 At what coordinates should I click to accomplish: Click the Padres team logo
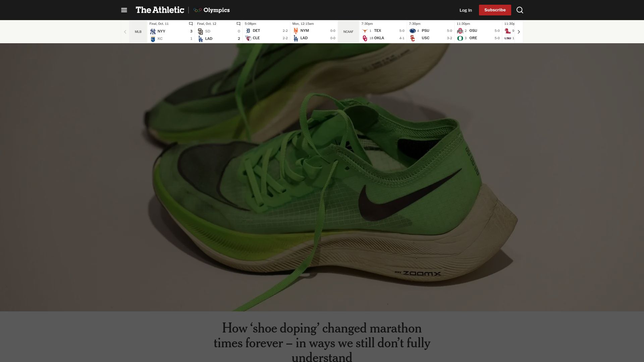[x=201, y=31]
